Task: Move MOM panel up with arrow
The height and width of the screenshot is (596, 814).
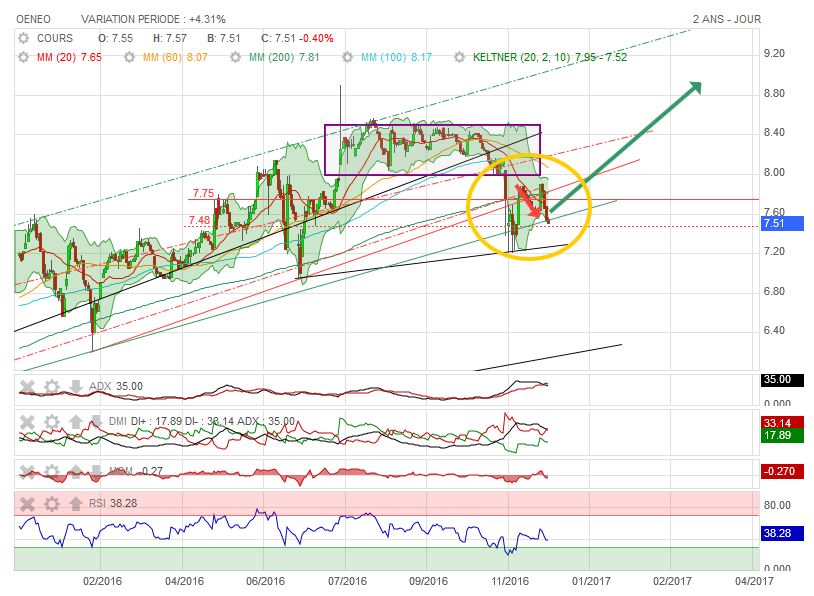Action: (x=76, y=472)
